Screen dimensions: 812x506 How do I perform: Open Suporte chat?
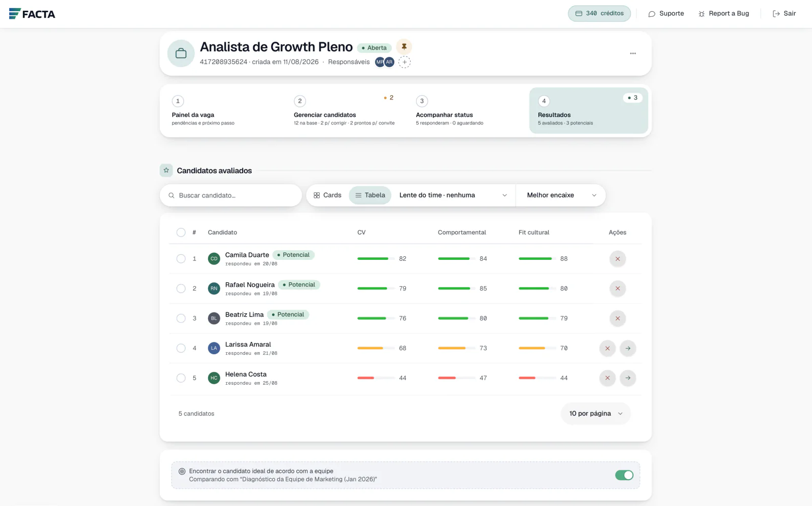[666, 14]
